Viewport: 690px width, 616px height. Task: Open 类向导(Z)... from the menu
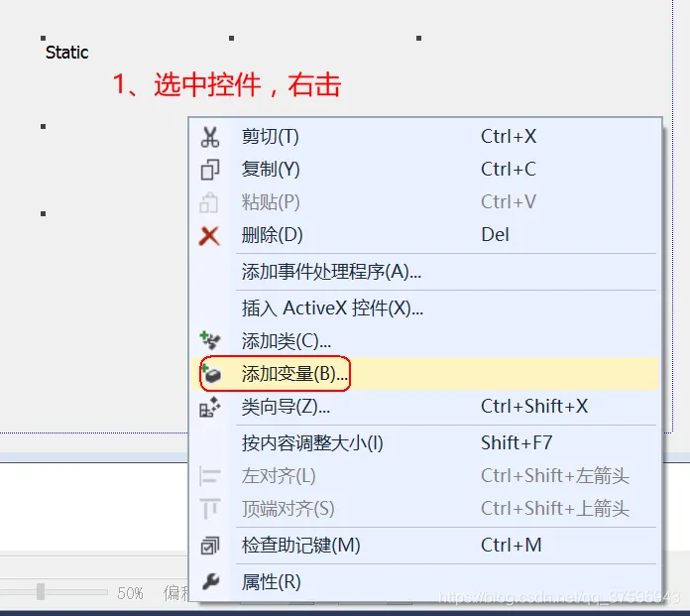(x=424, y=407)
